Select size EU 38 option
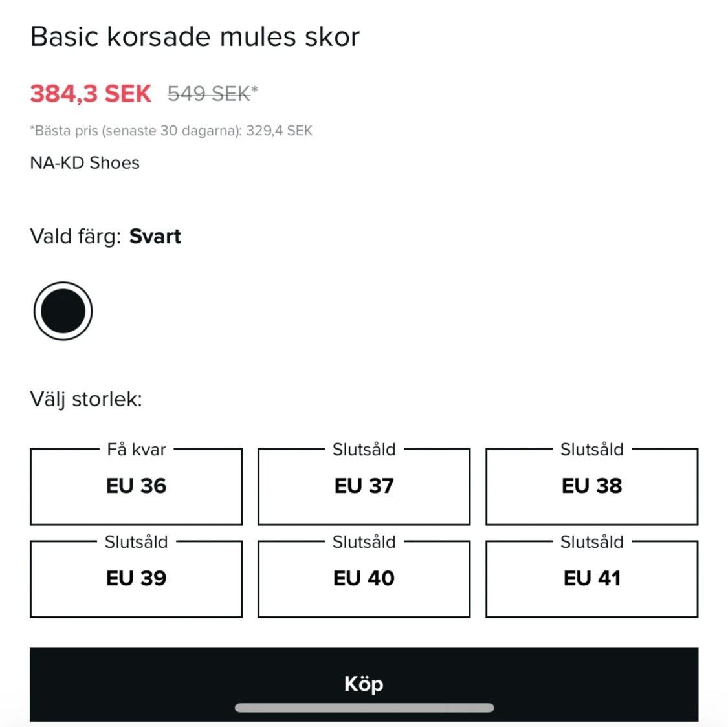 [591, 486]
